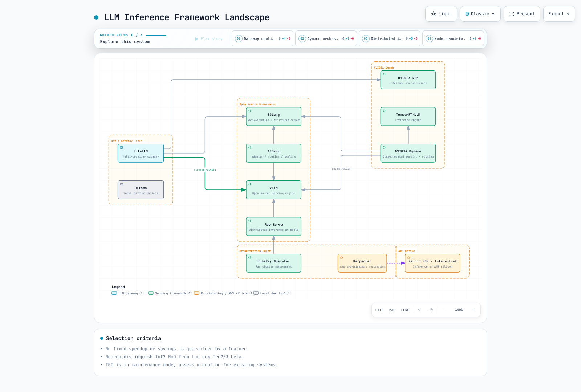Click the Present fullscreen brackets icon
The image size is (581, 392).
512,14
